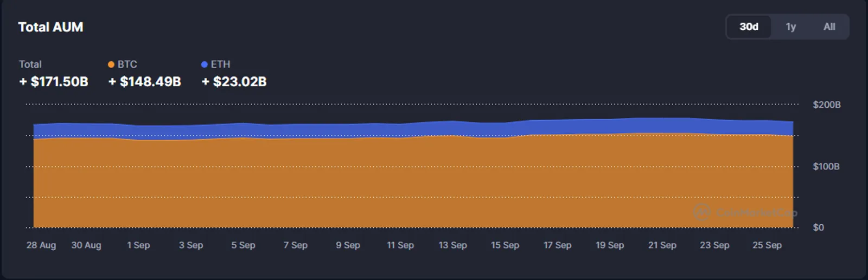Click the 7 Sep date label
Screen dimensions: 868x280
point(296,245)
